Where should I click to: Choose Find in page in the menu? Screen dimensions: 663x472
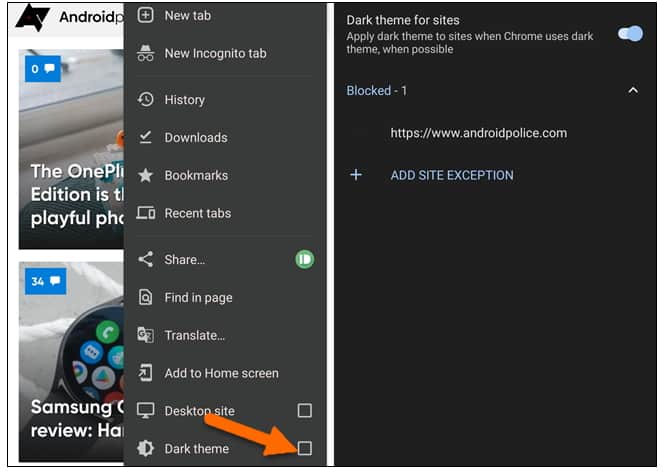(x=225, y=297)
